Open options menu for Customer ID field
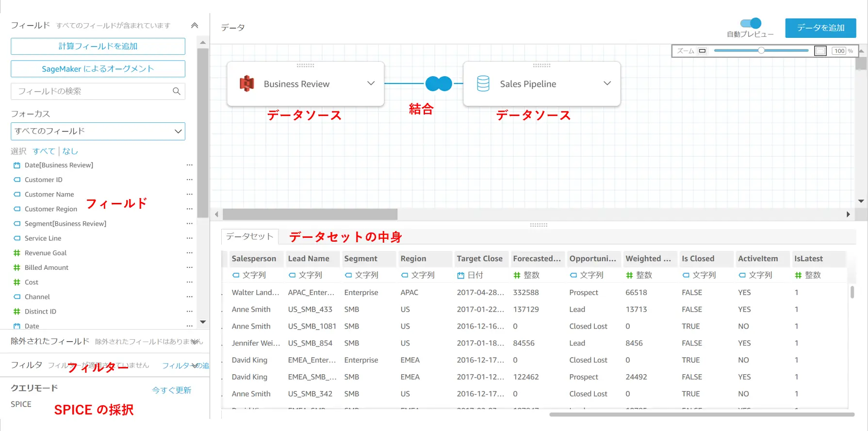This screenshot has width=868, height=431. click(x=189, y=180)
